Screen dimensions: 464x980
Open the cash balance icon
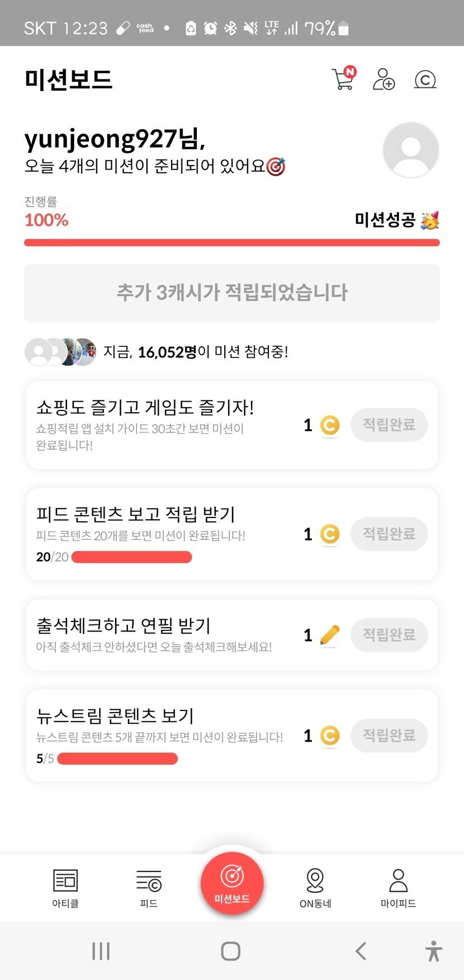tap(425, 79)
